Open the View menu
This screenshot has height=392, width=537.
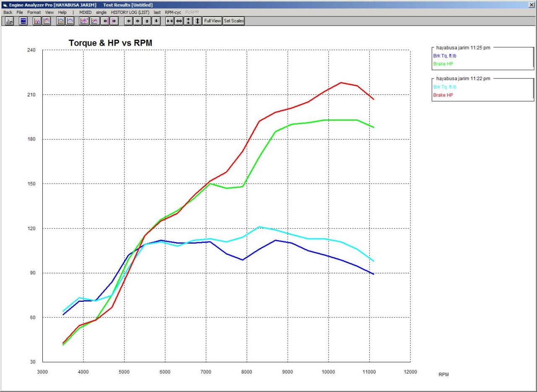click(50, 12)
